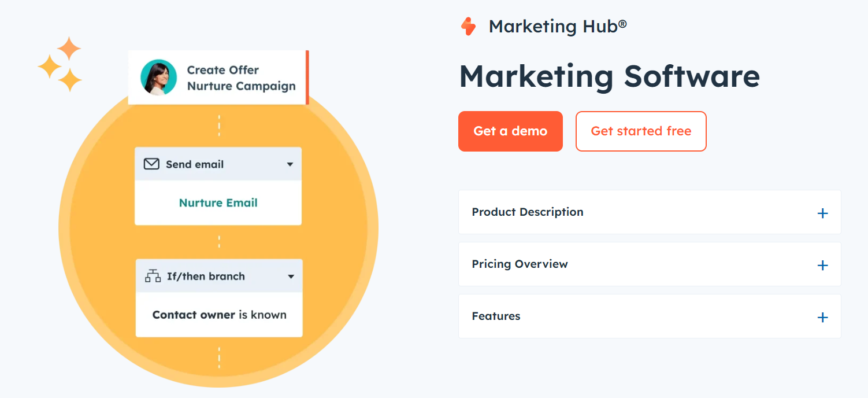Click the red accent bar on Create Offer card
The width and height of the screenshot is (868, 398).
tap(307, 77)
